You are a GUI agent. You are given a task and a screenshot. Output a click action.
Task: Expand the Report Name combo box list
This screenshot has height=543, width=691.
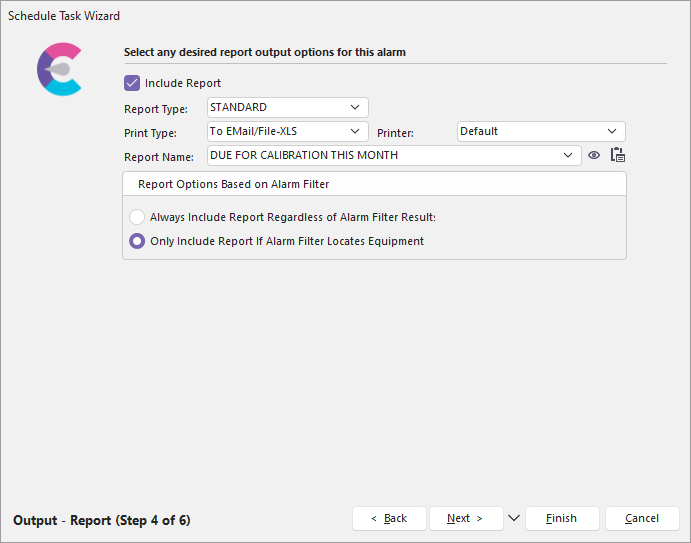point(568,155)
